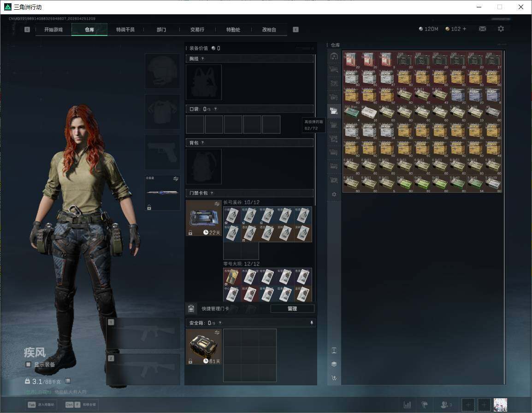
Task: Open the statistics bar chart icon
Action: tap(407, 405)
